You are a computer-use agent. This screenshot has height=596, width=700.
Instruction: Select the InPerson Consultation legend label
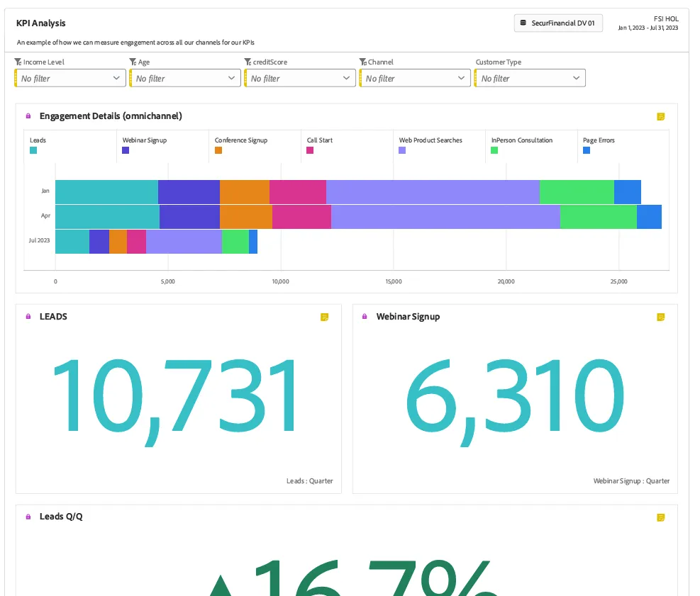[522, 140]
